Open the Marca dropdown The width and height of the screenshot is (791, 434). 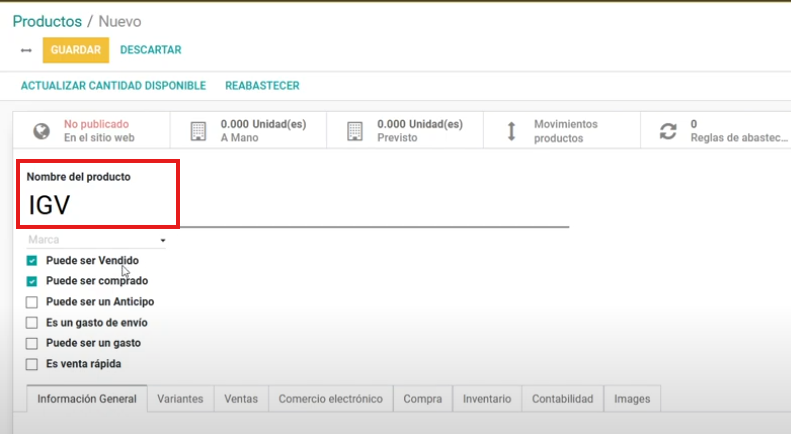point(96,240)
